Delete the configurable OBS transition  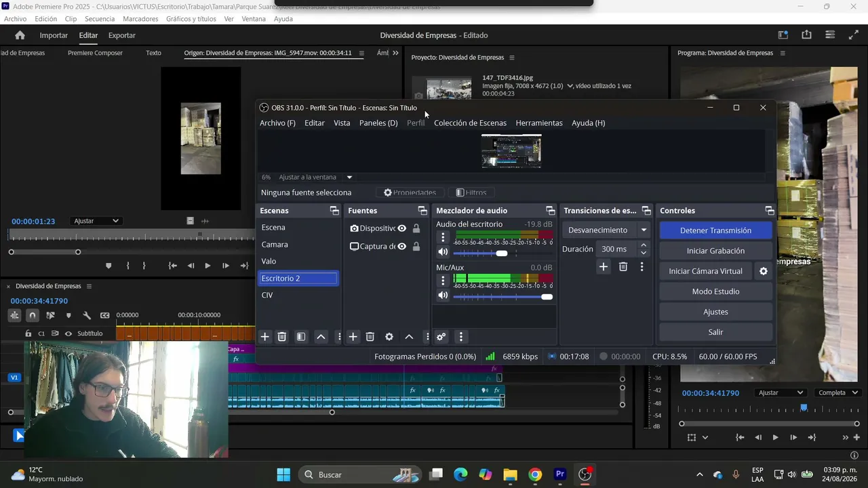pyautogui.click(x=623, y=267)
